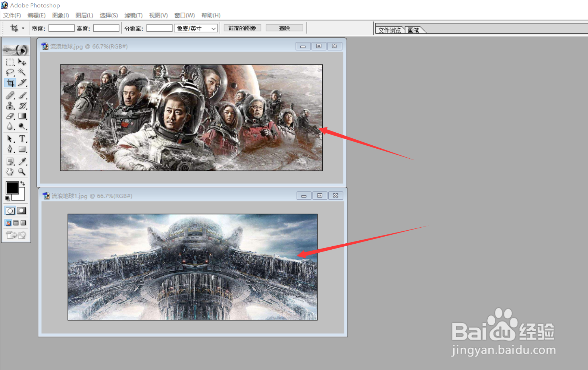Open the 文件(F) menu

point(12,15)
